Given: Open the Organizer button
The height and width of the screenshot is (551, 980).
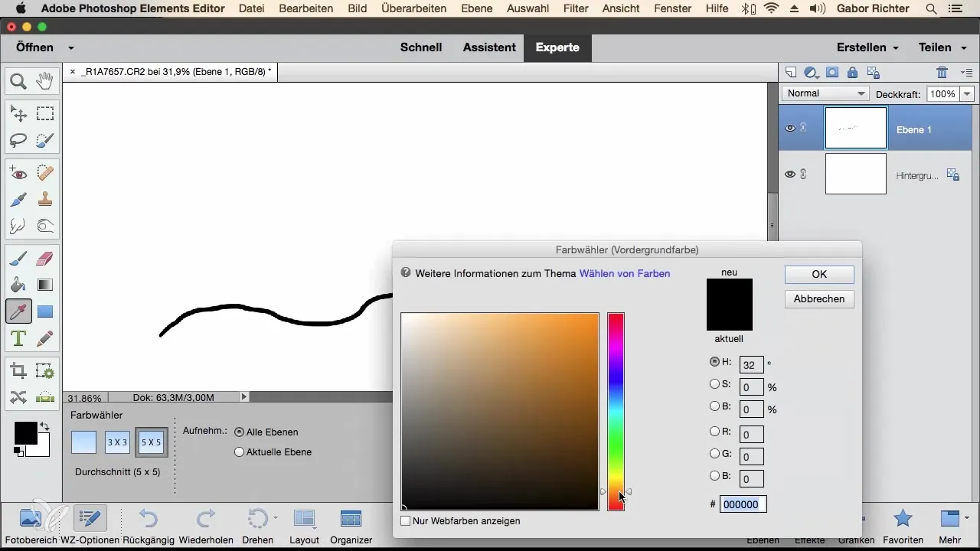Looking at the screenshot, I should [351, 524].
